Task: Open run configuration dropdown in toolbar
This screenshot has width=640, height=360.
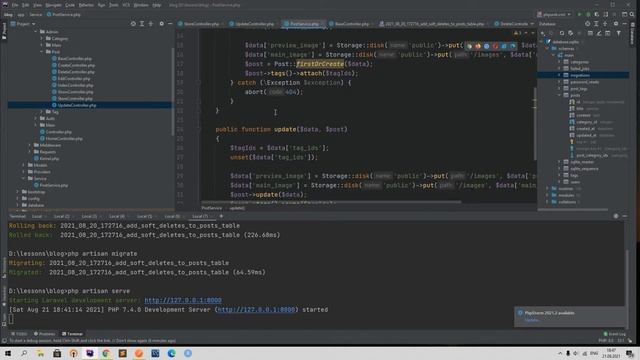Action: [554, 15]
